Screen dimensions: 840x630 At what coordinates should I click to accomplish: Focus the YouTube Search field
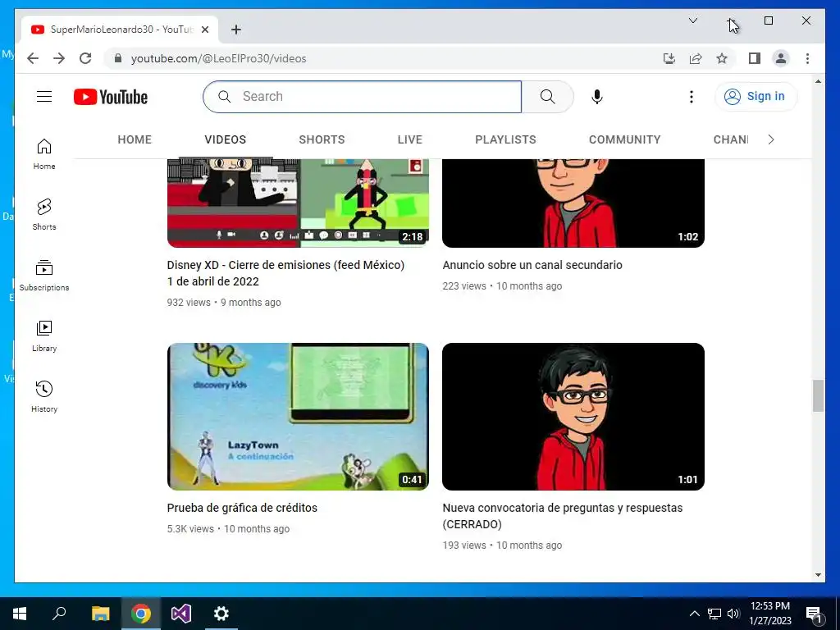362,97
